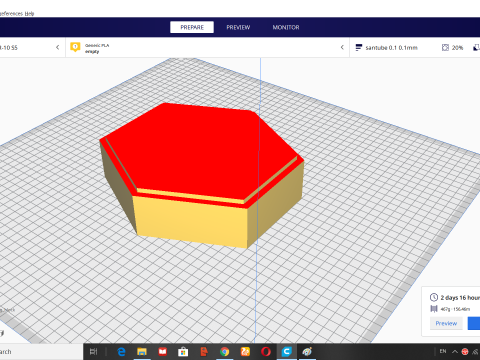Open Task View in the taskbar

click(94, 351)
